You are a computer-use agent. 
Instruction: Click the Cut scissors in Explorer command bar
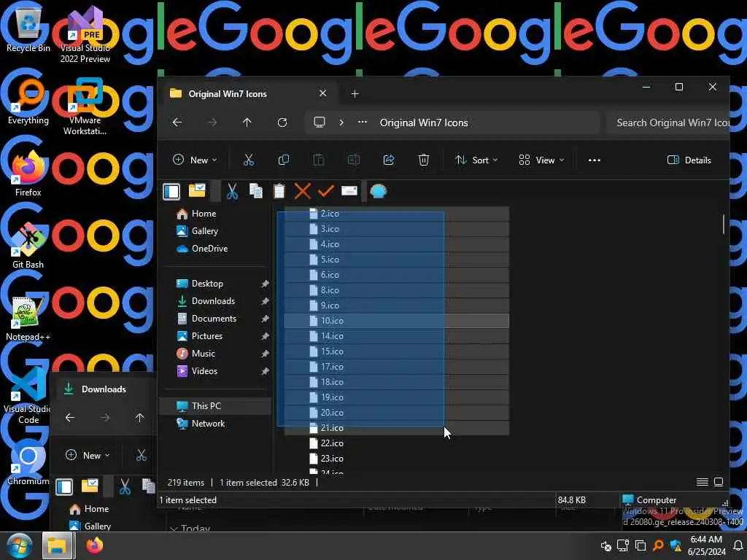point(248,160)
